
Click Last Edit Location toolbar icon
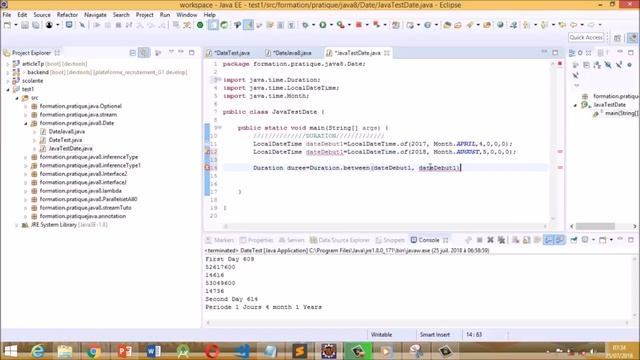click(x=562, y=25)
